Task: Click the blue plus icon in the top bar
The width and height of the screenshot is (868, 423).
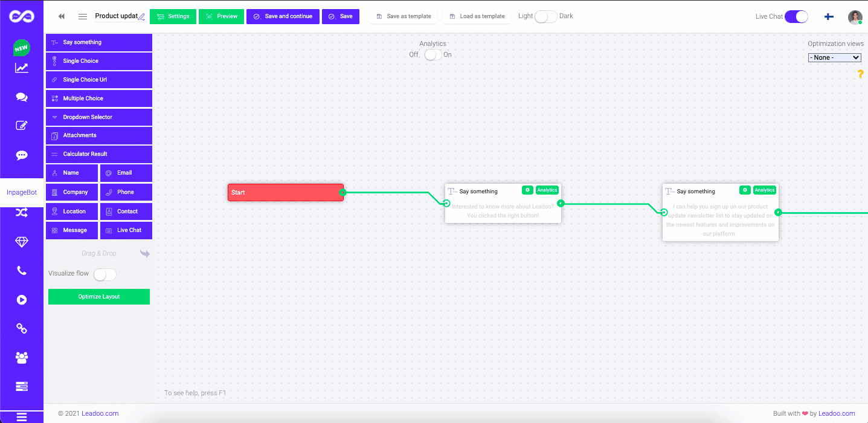Action: [x=828, y=16]
